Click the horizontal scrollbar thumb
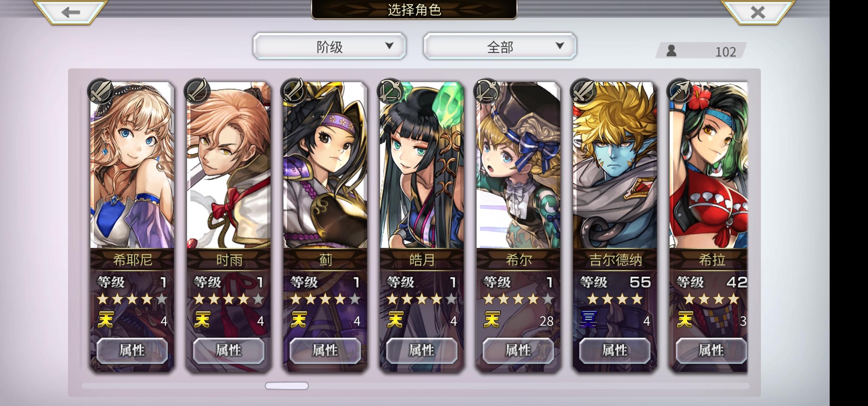This screenshot has height=406, width=868. [287, 386]
